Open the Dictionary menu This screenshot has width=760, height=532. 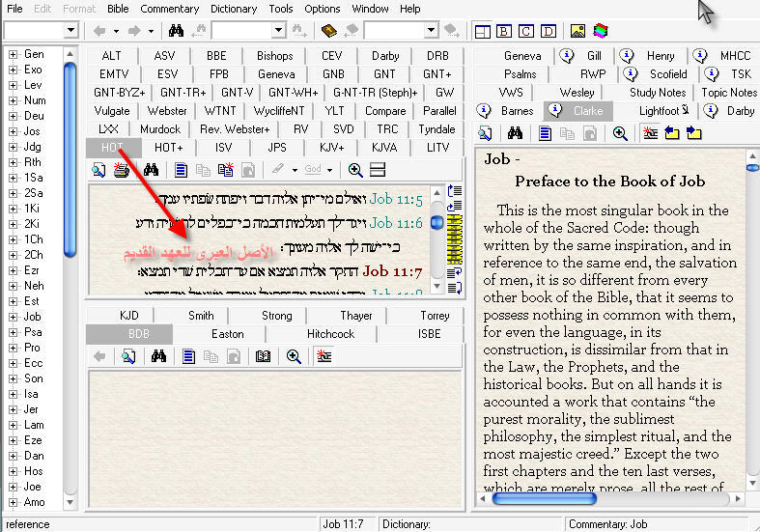(234, 9)
